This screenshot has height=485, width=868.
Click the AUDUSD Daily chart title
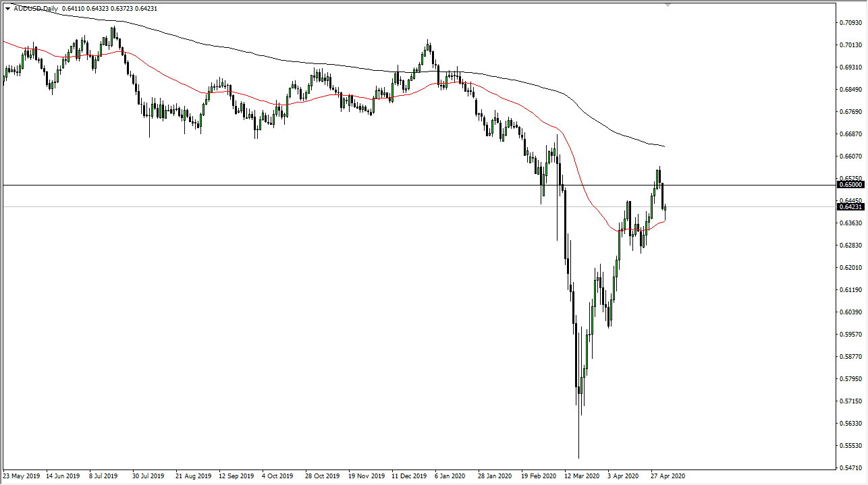point(36,9)
